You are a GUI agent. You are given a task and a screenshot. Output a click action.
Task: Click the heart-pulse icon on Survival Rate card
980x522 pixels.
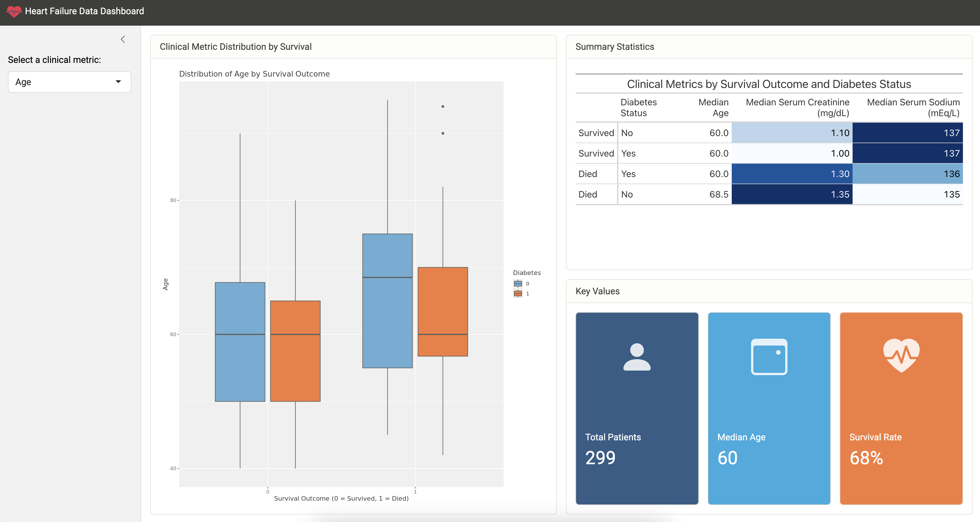(x=901, y=356)
